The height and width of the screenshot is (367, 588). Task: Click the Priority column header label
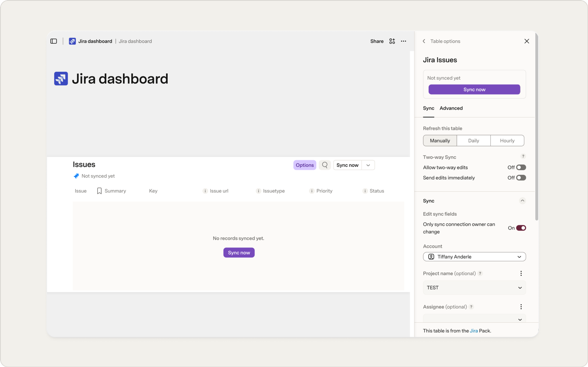pos(324,191)
